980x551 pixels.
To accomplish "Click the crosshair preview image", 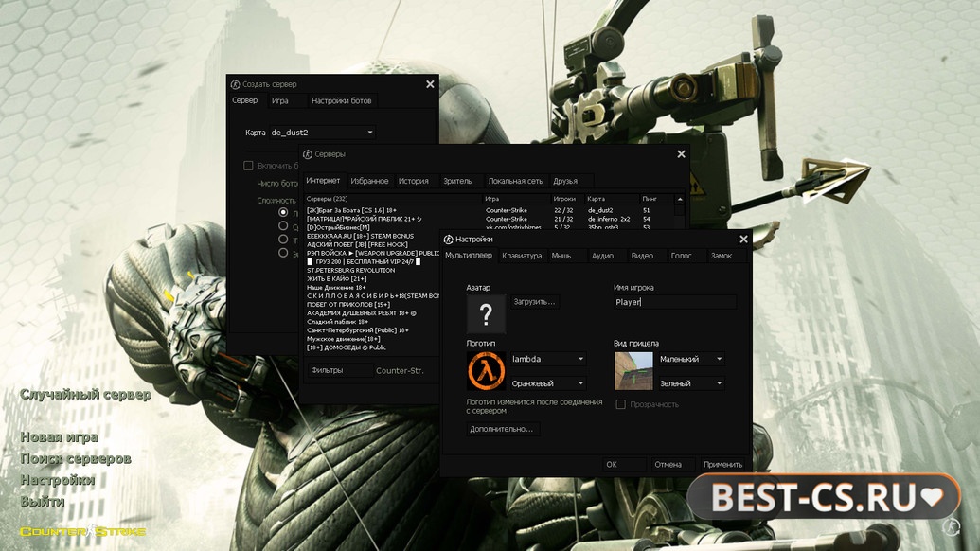I will (633, 370).
